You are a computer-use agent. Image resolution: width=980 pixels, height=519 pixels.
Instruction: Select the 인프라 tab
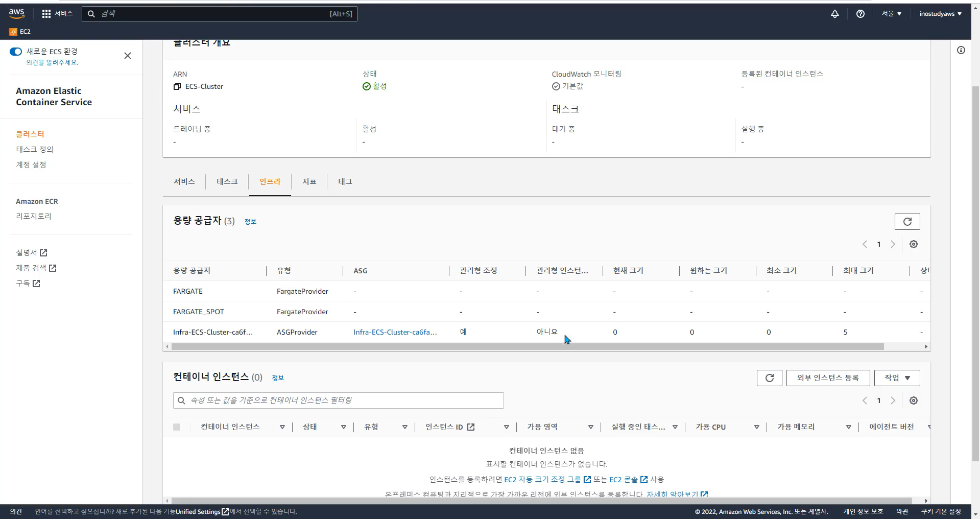point(270,181)
